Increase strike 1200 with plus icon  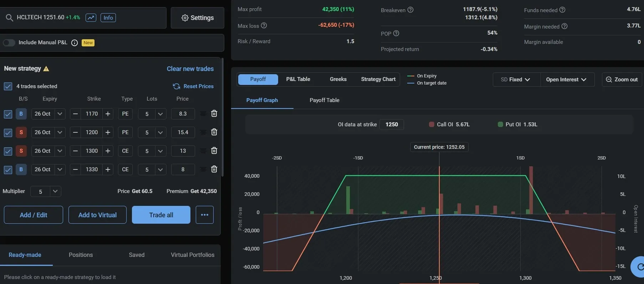pos(108,132)
